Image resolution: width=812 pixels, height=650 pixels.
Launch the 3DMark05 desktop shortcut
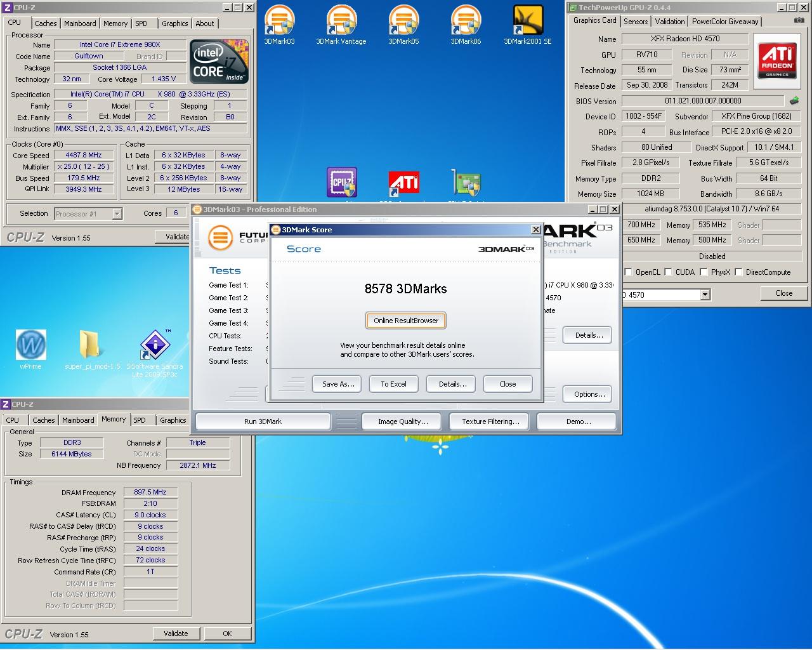(403, 25)
